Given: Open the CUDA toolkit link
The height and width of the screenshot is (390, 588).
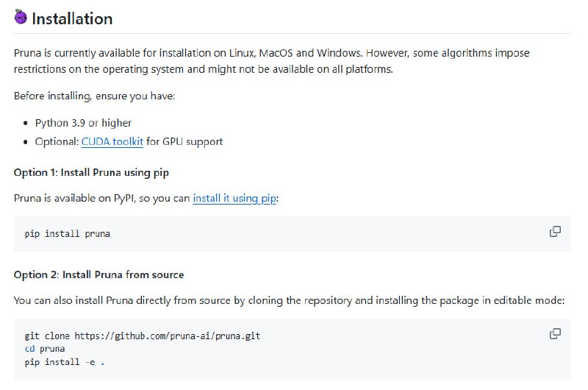Looking at the screenshot, I should click(x=112, y=141).
